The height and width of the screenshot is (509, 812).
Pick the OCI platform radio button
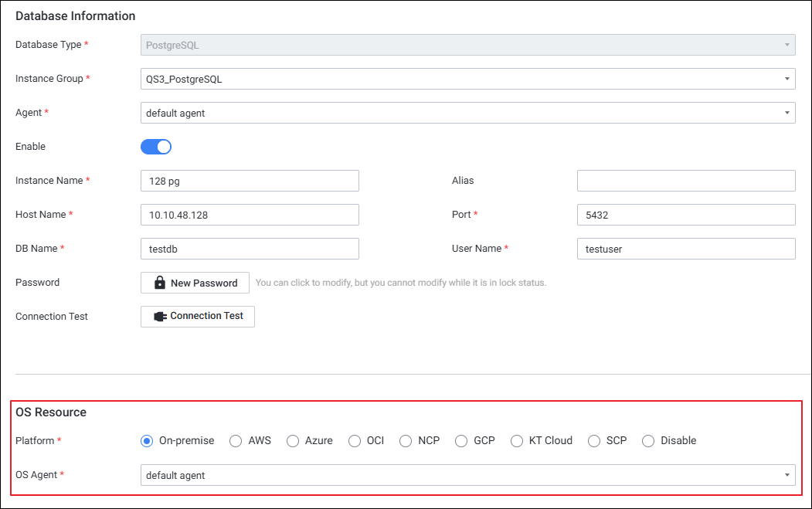coord(355,441)
